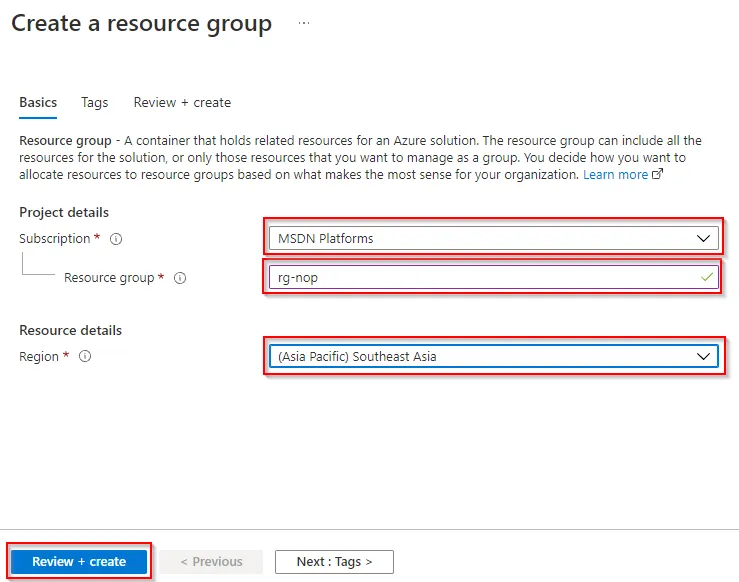Click into the rg-nop resource group field

[x=493, y=277]
